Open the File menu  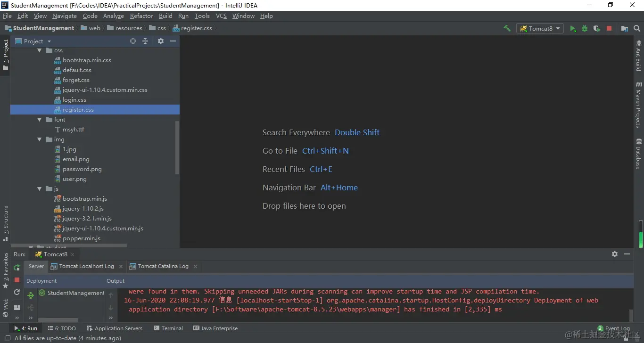(x=7, y=16)
